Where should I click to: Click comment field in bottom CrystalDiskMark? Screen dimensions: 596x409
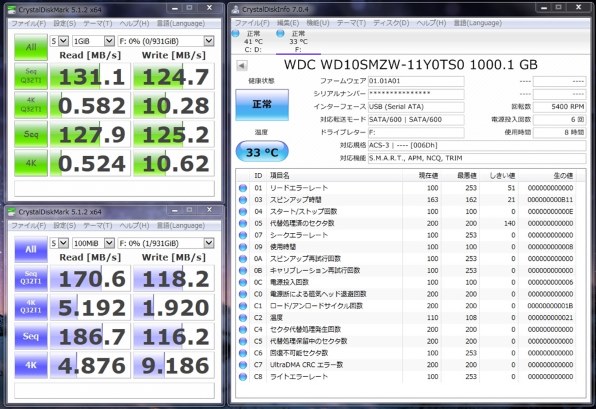pos(114,390)
